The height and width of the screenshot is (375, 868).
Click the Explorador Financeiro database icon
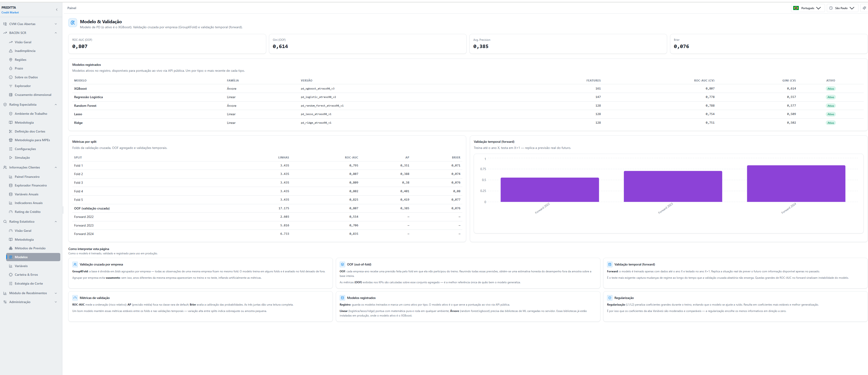point(11,186)
